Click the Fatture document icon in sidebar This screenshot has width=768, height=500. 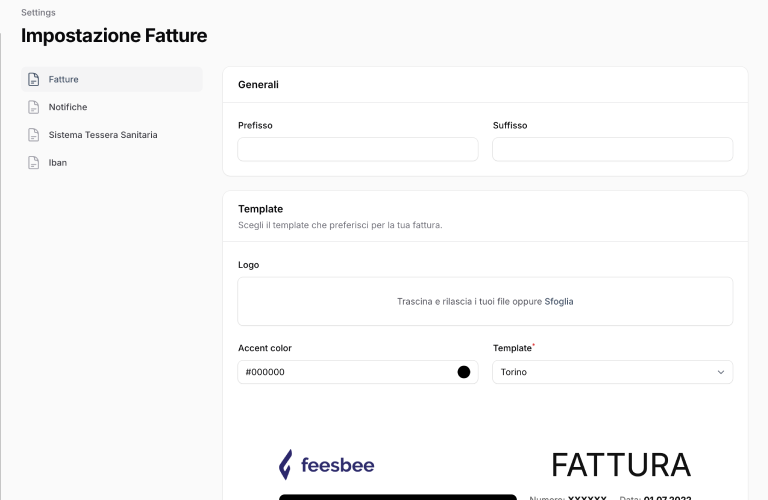click(x=34, y=79)
